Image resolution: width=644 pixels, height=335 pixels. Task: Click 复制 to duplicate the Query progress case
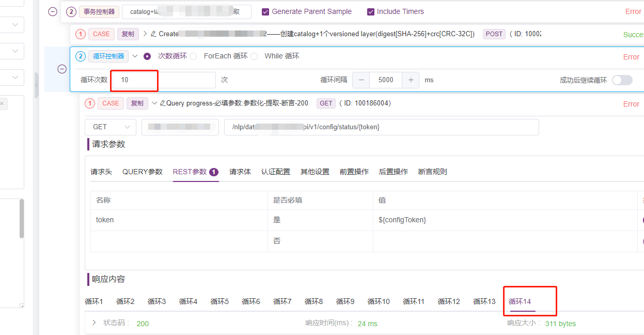tap(137, 103)
